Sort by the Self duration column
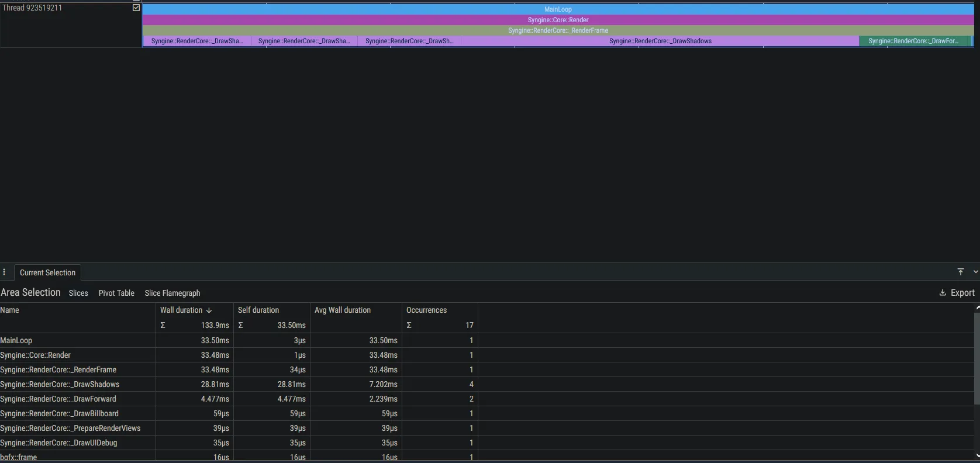The image size is (980, 463). [258, 310]
